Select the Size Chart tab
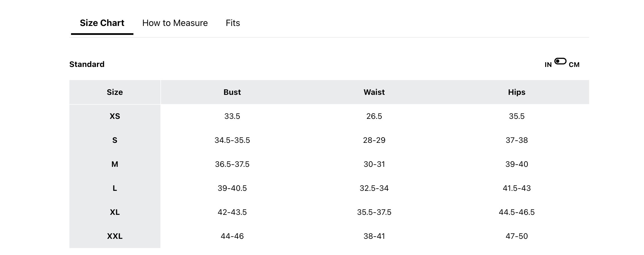 coord(102,23)
